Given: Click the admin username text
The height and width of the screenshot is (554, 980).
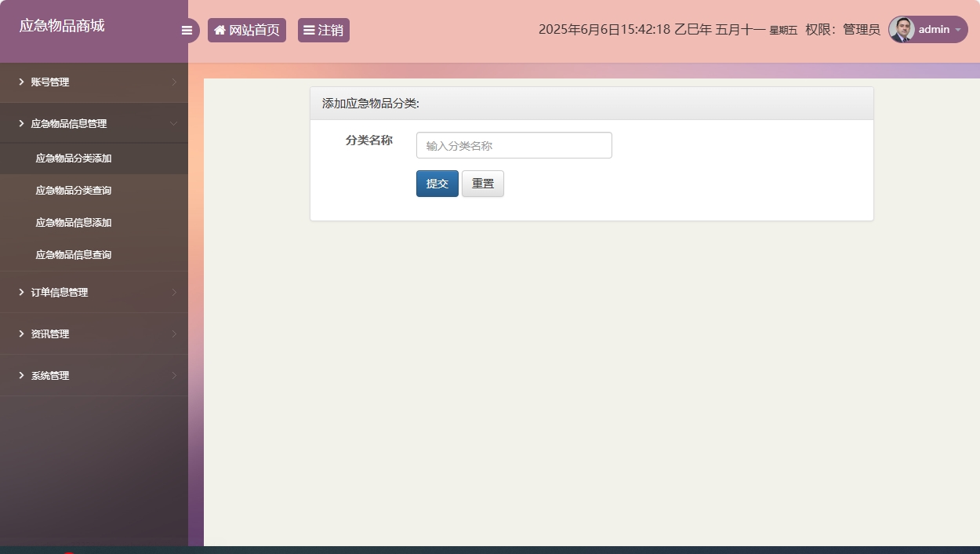Looking at the screenshot, I should (x=934, y=30).
